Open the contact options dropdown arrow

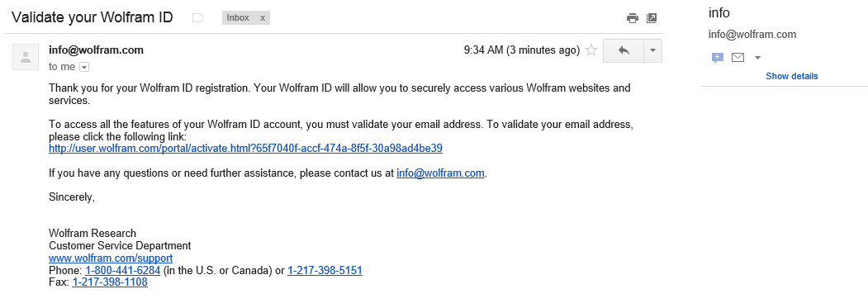pyautogui.click(x=758, y=58)
